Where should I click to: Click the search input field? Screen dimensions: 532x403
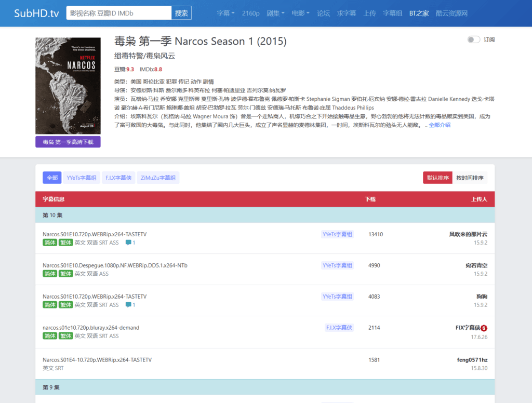119,14
